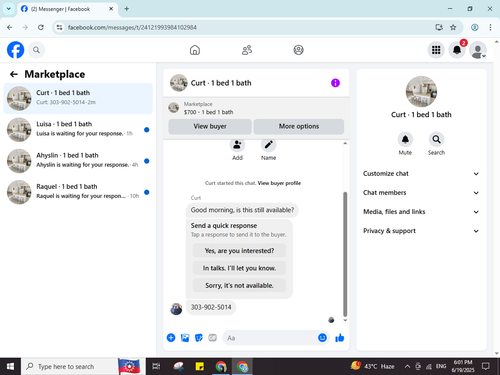The width and height of the screenshot is (500, 375).
Task: Open Curt 1 bed 1 bath conversation
Action: coord(78,98)
